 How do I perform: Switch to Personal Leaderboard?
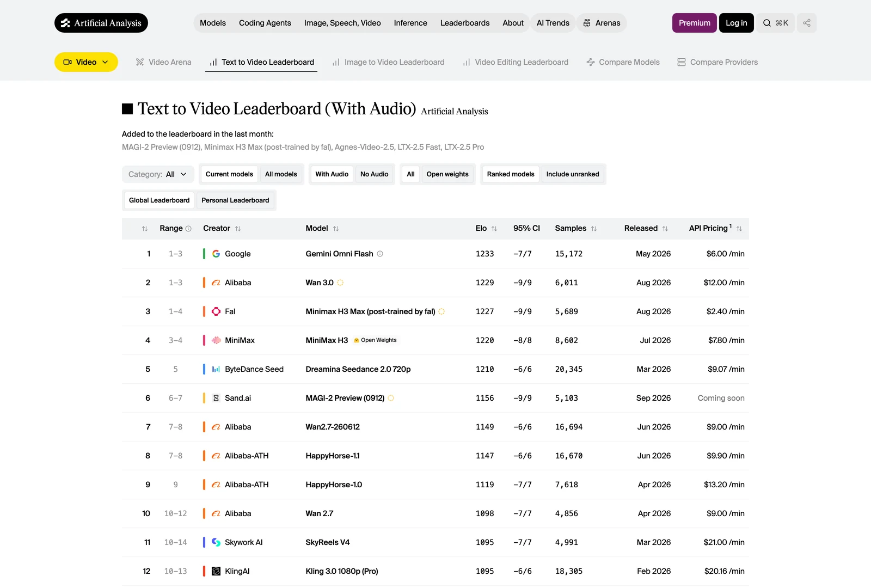pyautogui.click(x=235, y=200)
